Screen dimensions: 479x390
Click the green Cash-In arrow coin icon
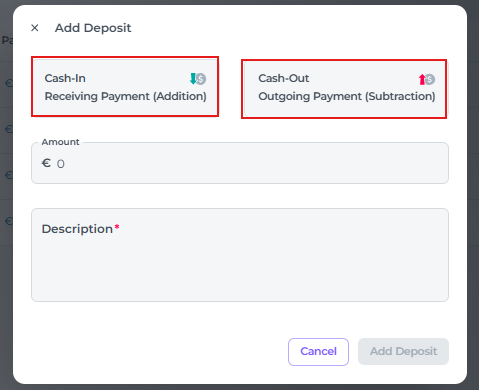[x=198, y=79]
